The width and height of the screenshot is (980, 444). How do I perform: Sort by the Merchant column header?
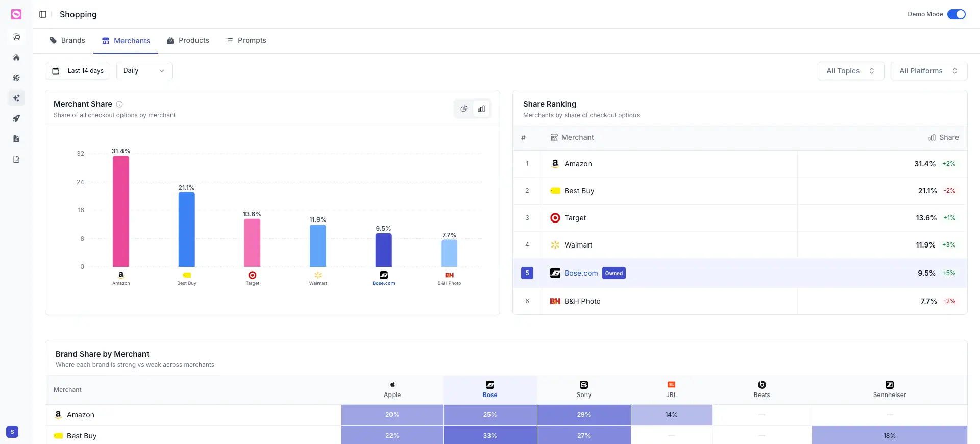[572, 137]
